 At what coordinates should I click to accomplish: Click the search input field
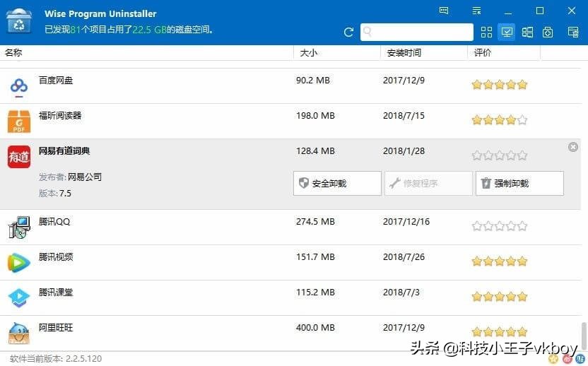coord(417,33)
